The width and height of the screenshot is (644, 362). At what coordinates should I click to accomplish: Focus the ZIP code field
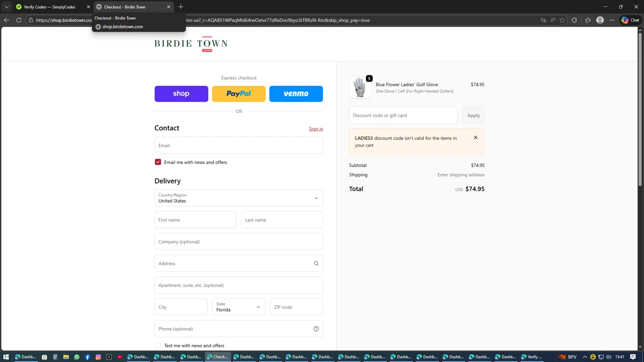click(x=296, y=307)
